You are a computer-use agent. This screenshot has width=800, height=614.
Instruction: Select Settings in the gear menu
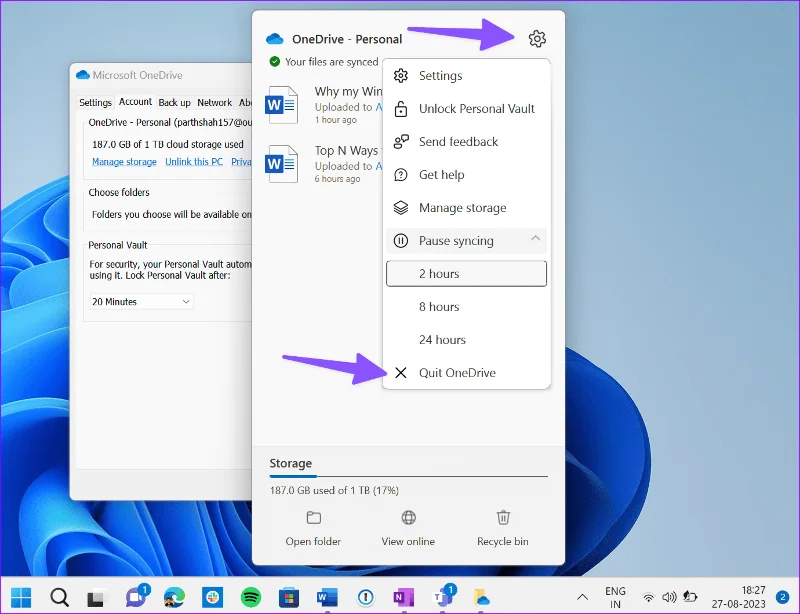pyautogui.click(x=466, y=76)
